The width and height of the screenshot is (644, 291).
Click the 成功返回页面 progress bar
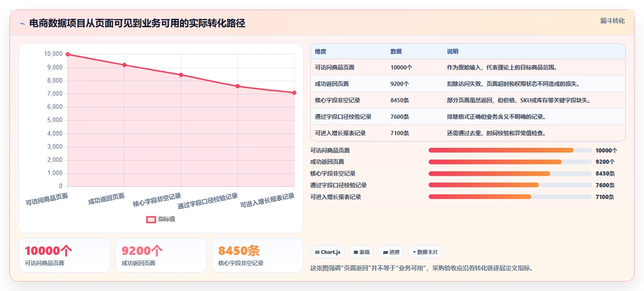(x=510, y=162)
